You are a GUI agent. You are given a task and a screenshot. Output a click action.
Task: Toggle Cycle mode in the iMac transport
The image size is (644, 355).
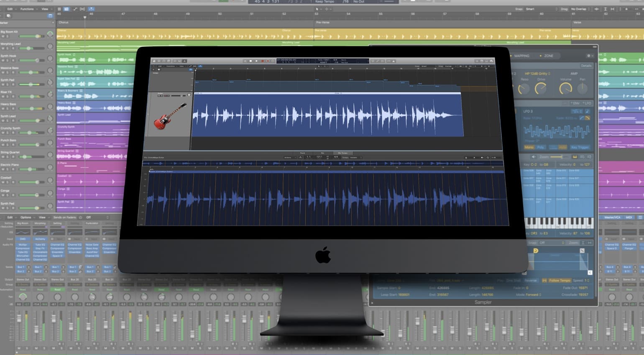(273, 61)
